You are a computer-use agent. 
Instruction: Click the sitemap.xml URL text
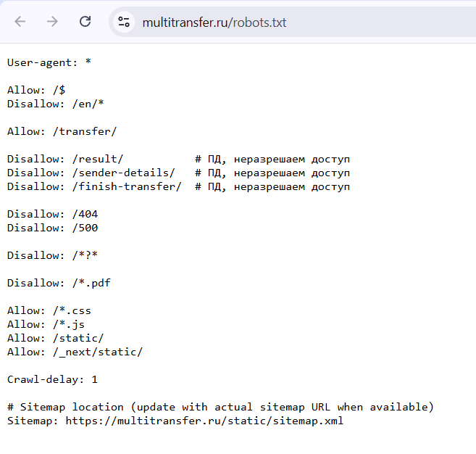[204, 421]
